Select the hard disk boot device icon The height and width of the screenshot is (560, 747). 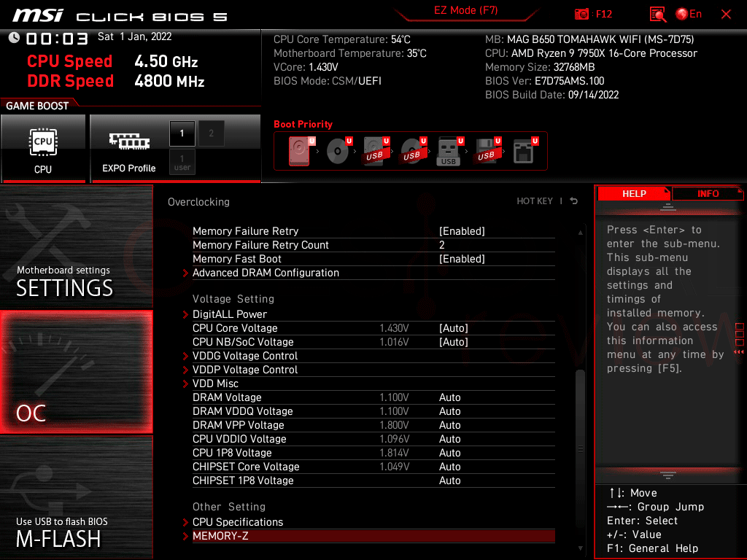coord(300,150)
